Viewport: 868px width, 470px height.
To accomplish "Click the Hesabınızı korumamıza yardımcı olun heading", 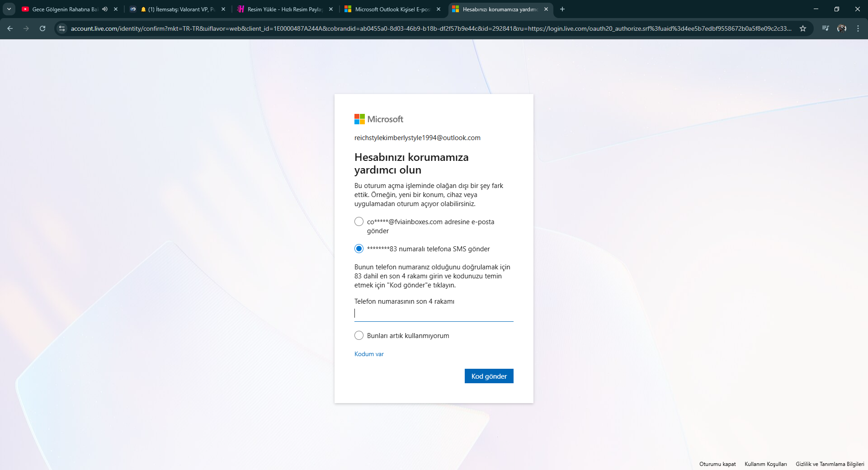I will coord(411,164).
